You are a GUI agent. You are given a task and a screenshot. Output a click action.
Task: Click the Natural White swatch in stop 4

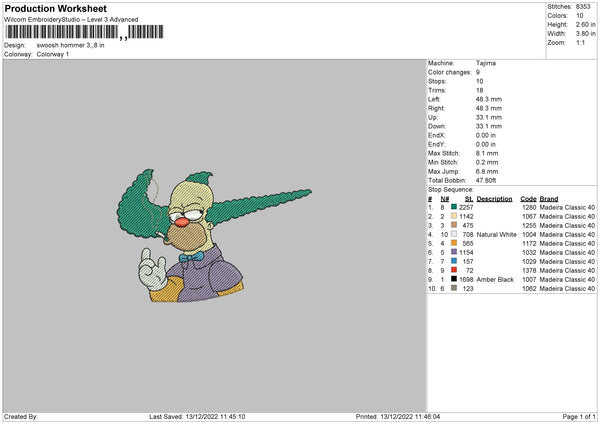(x=454, y=234)
